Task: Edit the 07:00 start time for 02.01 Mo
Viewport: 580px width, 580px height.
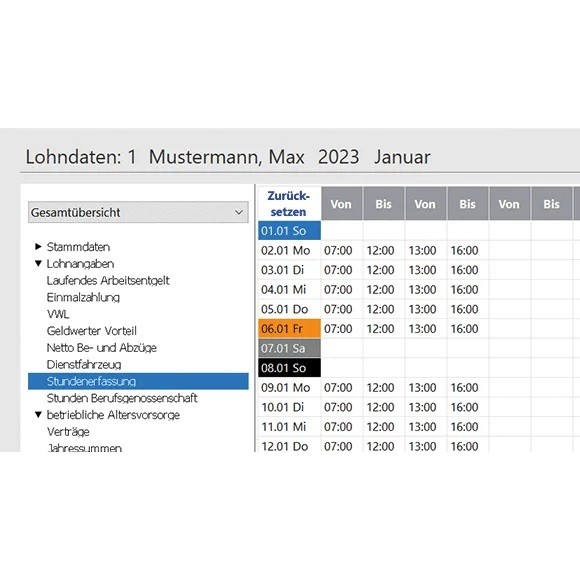Action: coord(338,250)
